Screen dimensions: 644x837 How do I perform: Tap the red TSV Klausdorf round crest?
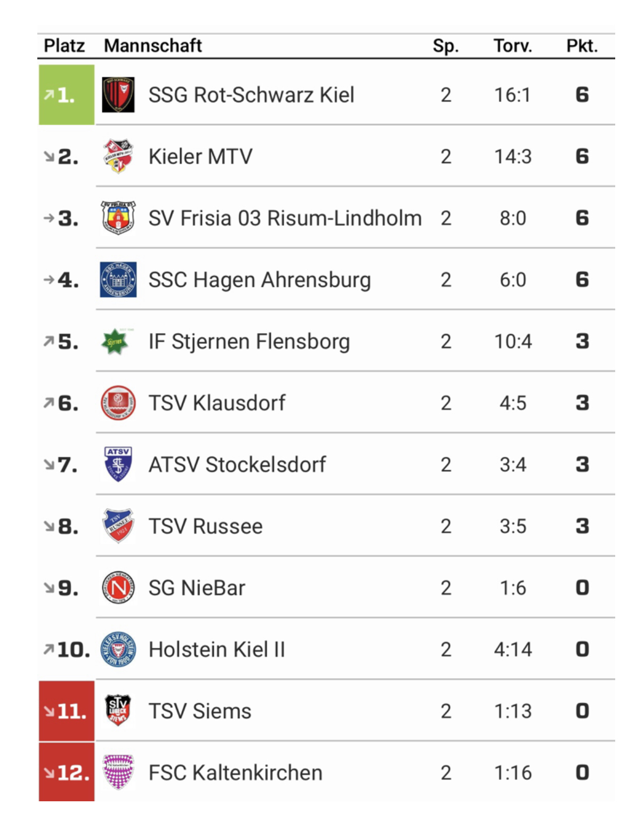pos(118,403)
